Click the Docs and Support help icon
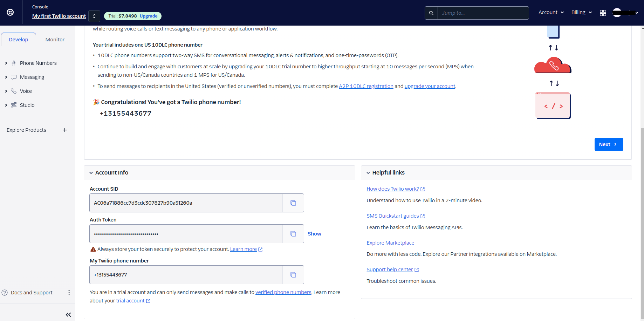Viewport: 644px width, 321px height. (x=5, y=293)
